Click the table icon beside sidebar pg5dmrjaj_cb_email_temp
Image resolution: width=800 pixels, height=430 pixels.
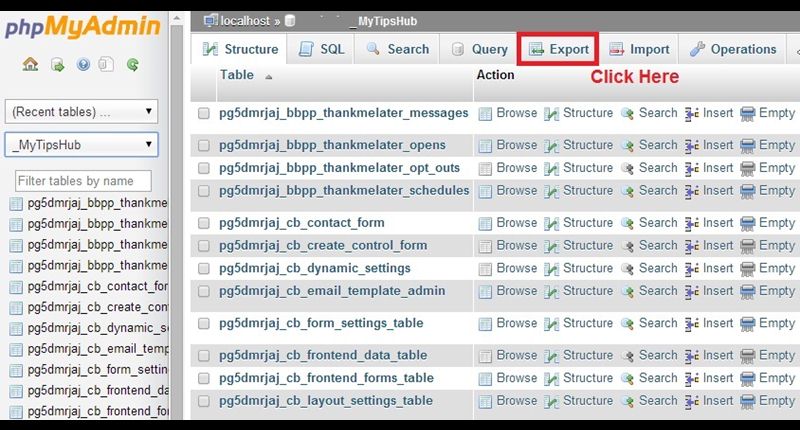[x=16, y=350]
